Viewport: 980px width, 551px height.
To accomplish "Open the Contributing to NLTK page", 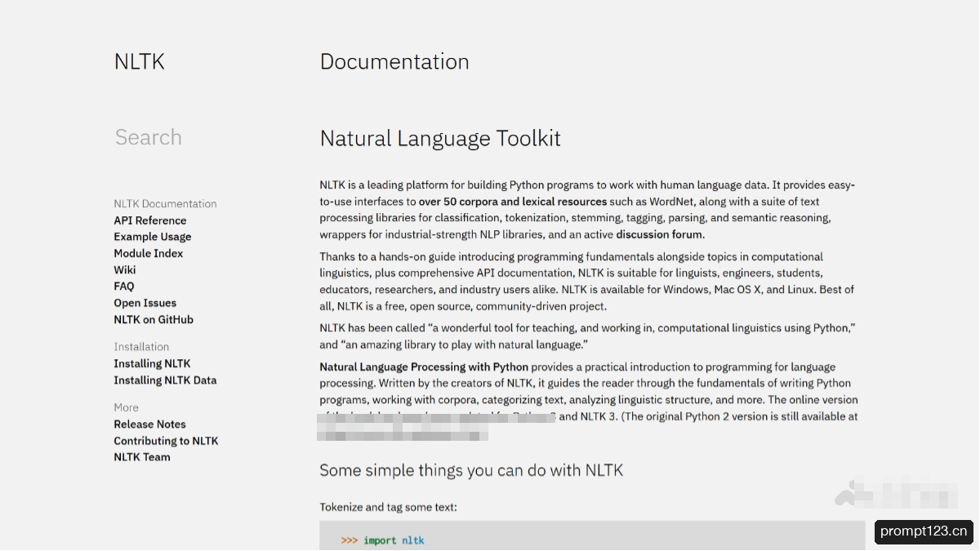I will pyautogui.click(x=167, y=441).
